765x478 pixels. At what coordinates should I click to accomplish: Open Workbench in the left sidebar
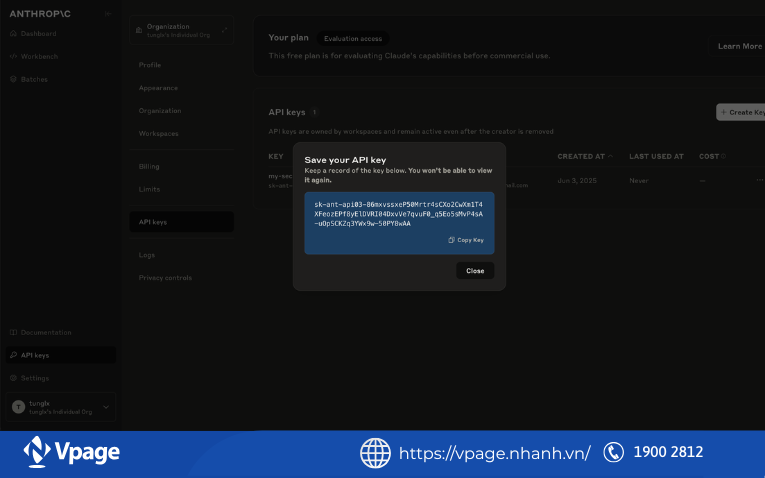(x=39, y=57)
